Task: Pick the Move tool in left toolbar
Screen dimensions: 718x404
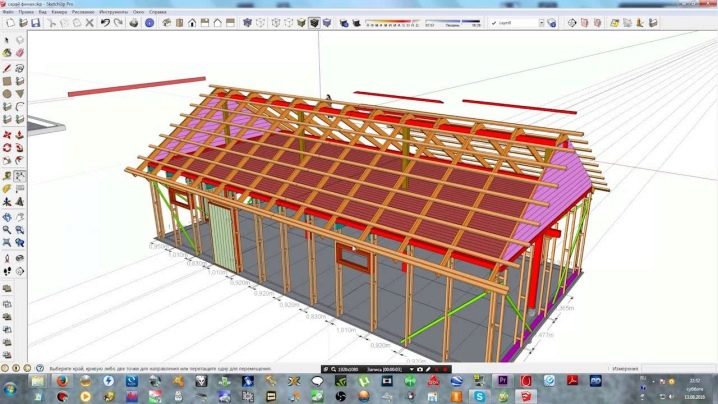Action: coord(7,134)
